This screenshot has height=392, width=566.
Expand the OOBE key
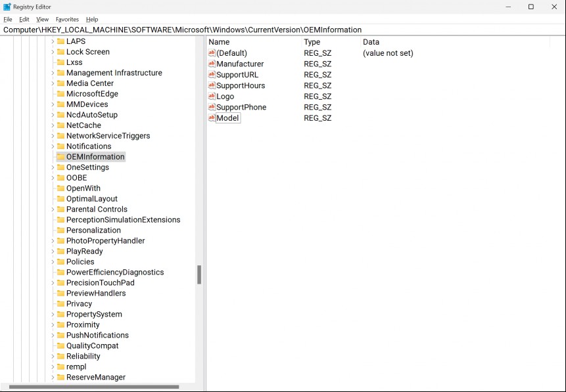click(x=53, y=178)
